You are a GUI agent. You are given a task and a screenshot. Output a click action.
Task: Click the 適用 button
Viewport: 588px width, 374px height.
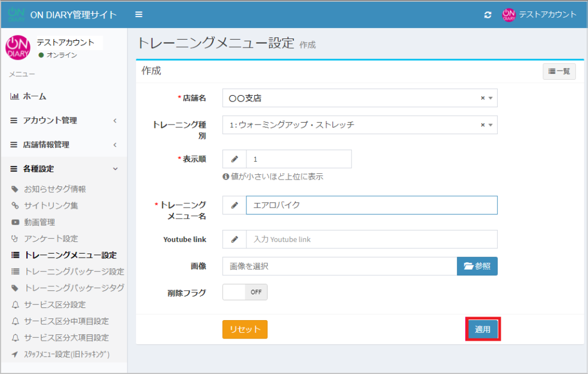(x=482, y=329)
